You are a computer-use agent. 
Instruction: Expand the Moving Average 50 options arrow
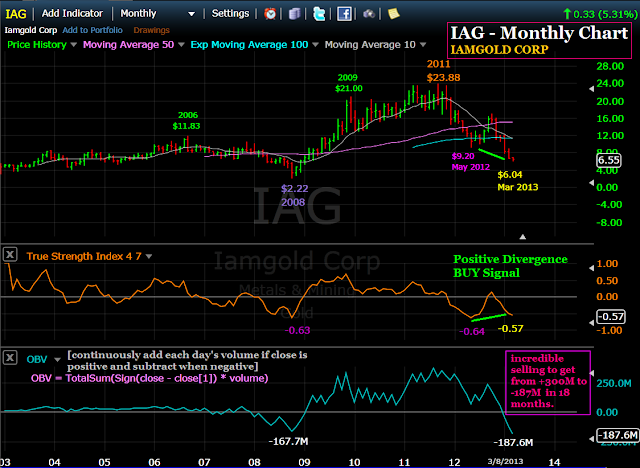[181, 45]
